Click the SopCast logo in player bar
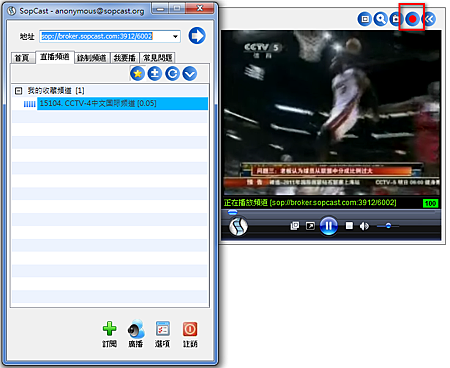 [238, 226]
